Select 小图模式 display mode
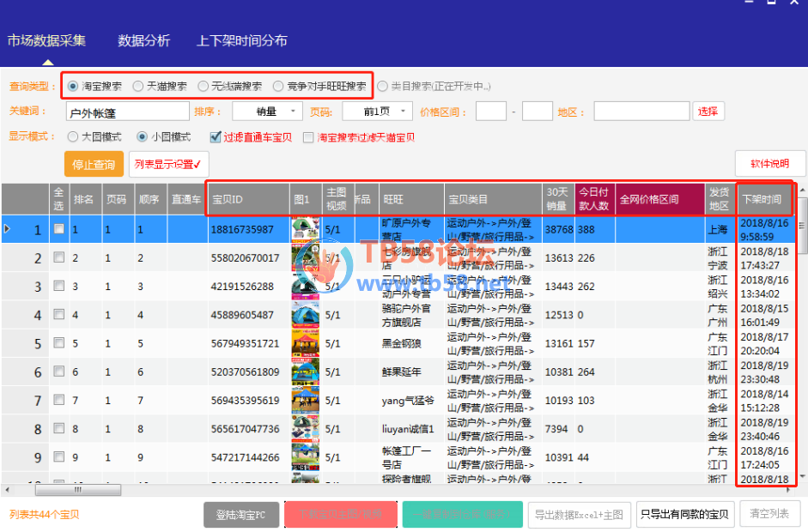This screenshot has width=808, height=532. 142,137
